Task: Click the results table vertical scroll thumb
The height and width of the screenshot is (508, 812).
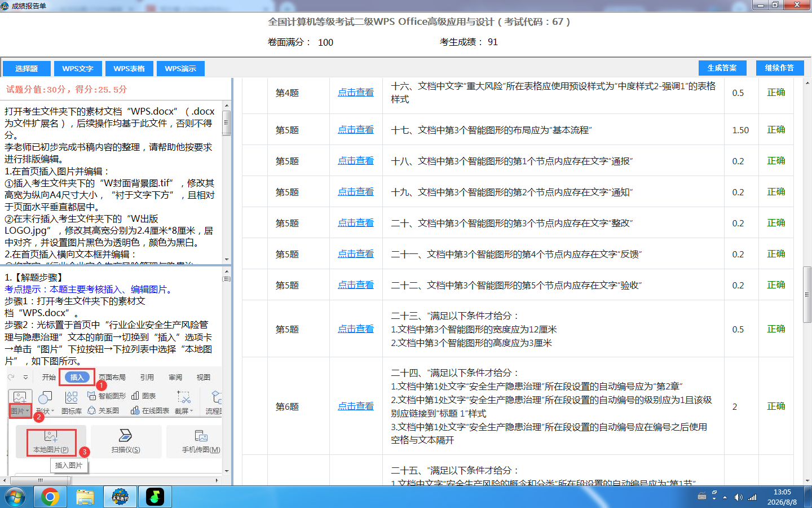Action: pyautogui.click(x=807, y=294)
